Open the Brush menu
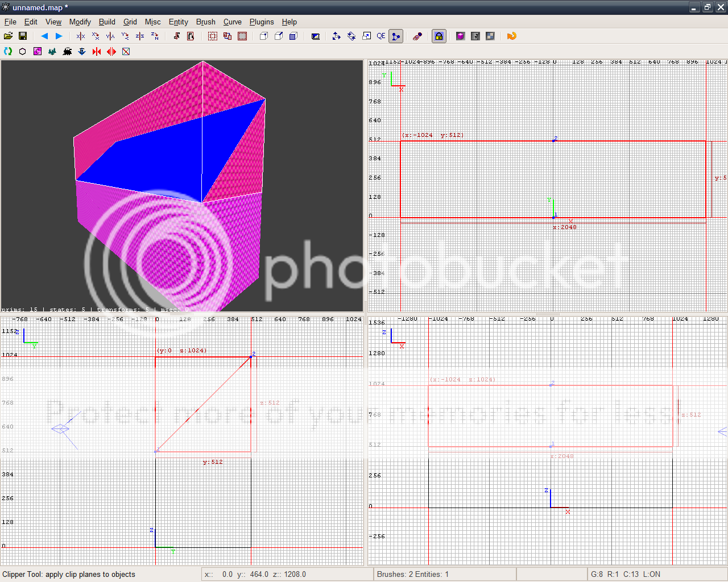The height and width of the screenshot is (582, 728). pyautogui.click(x=205, y=22)
